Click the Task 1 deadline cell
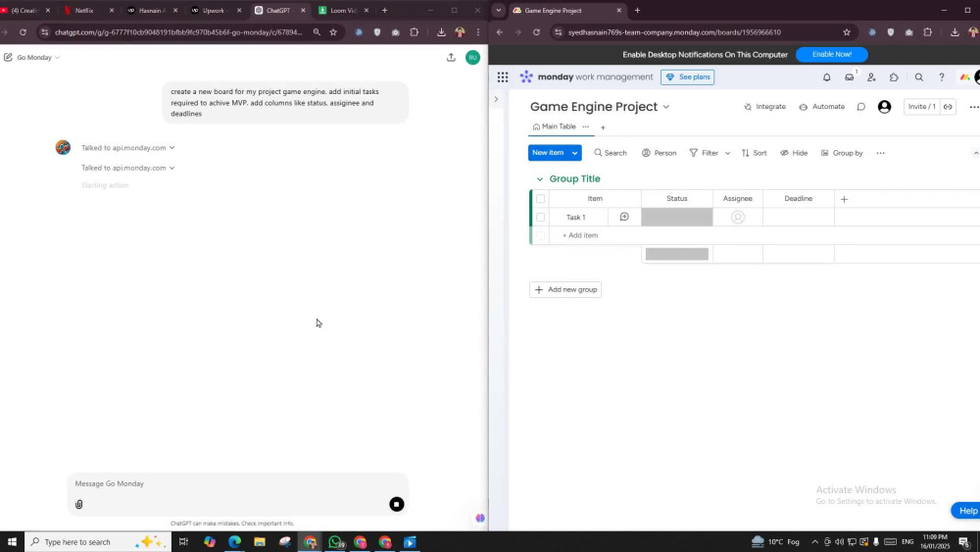This screenshot has width=980, height=552. (798, 217)
